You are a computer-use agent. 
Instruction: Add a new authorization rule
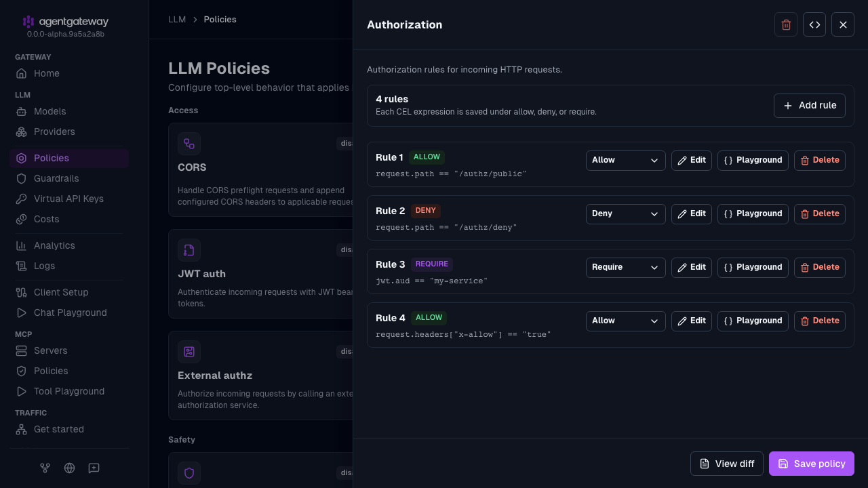(x=810, y=106)
